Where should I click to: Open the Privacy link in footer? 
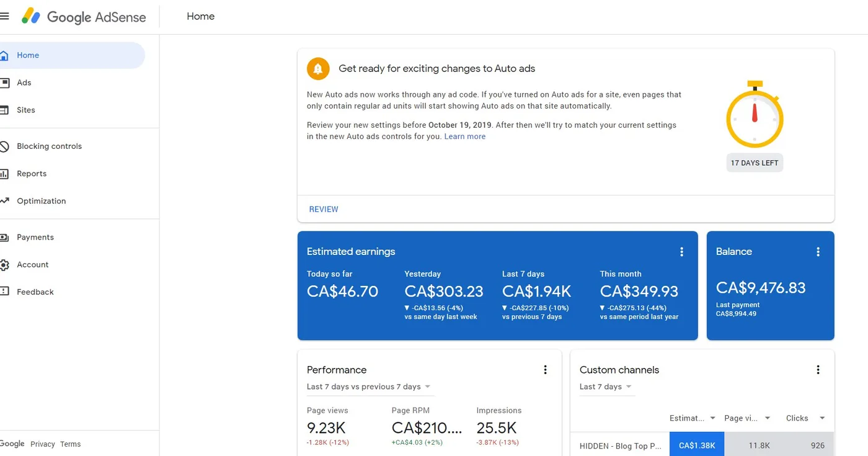[x=43, y=444]
